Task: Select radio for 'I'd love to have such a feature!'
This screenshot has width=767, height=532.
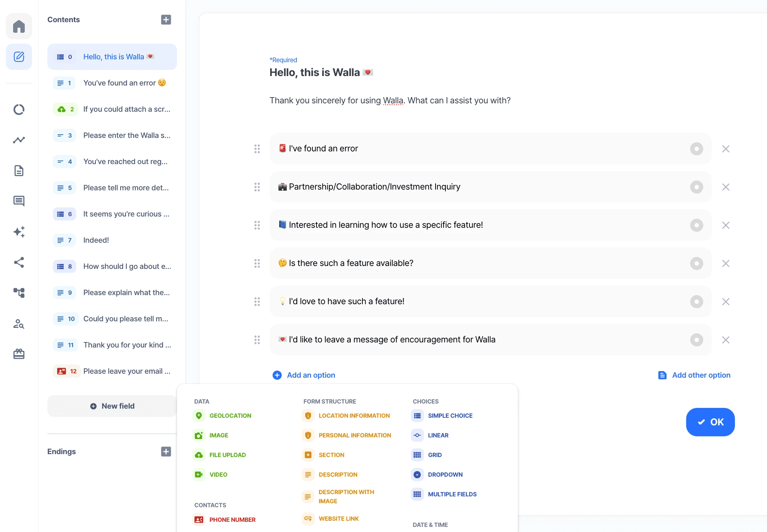Action: (697, 302)
